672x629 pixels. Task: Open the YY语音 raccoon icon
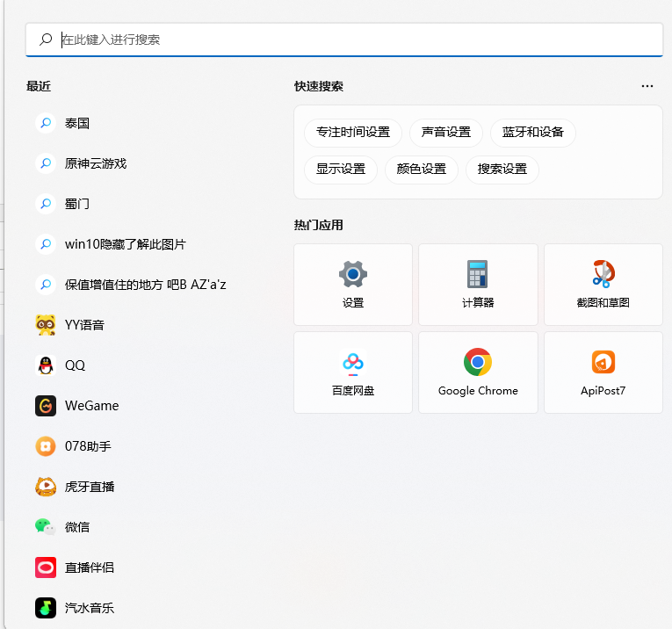click(46, 325)
